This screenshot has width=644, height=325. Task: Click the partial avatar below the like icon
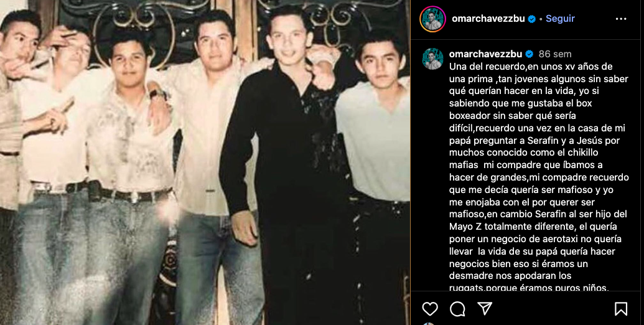coord(429,324)
